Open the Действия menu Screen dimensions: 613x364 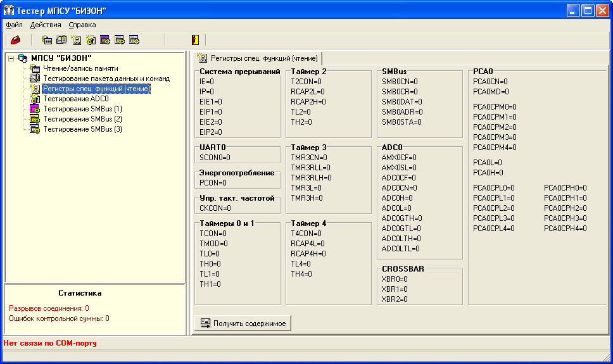tap(46, 25)
